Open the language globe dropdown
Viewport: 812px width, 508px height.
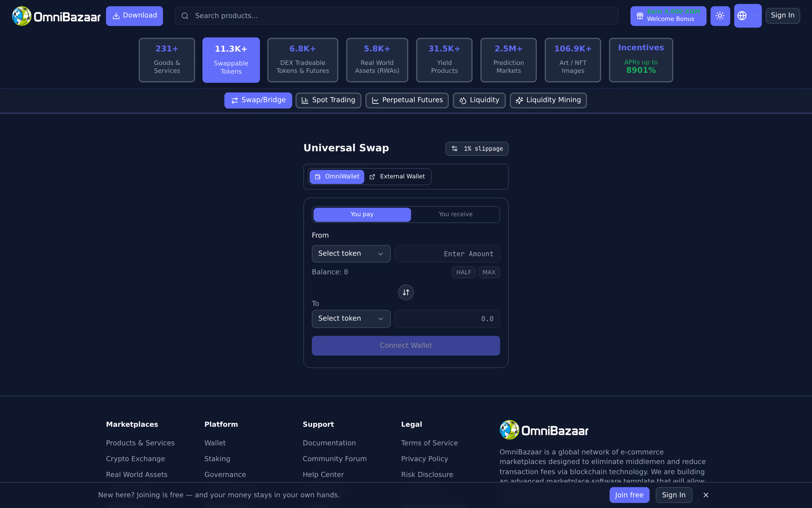[748, 16]
